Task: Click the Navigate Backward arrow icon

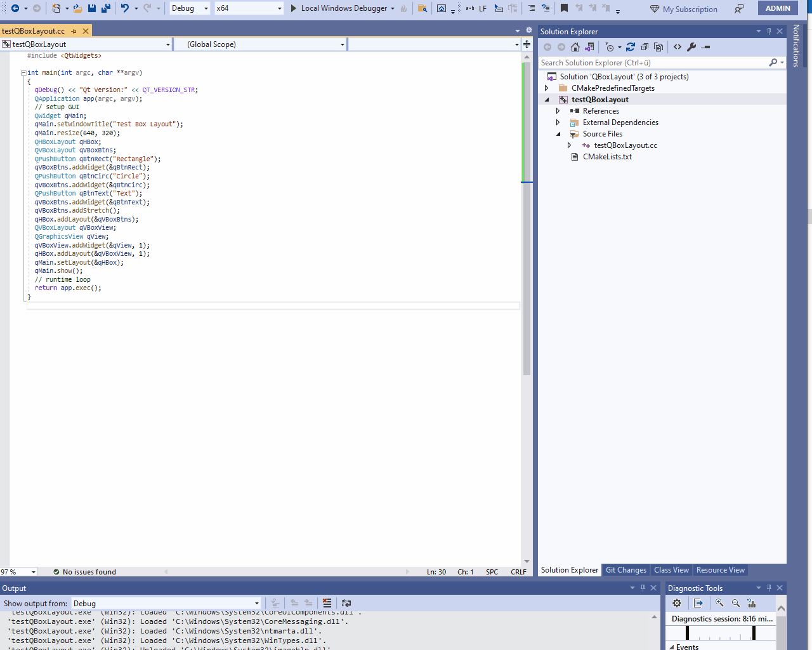Action: click(x=15, y=8)
